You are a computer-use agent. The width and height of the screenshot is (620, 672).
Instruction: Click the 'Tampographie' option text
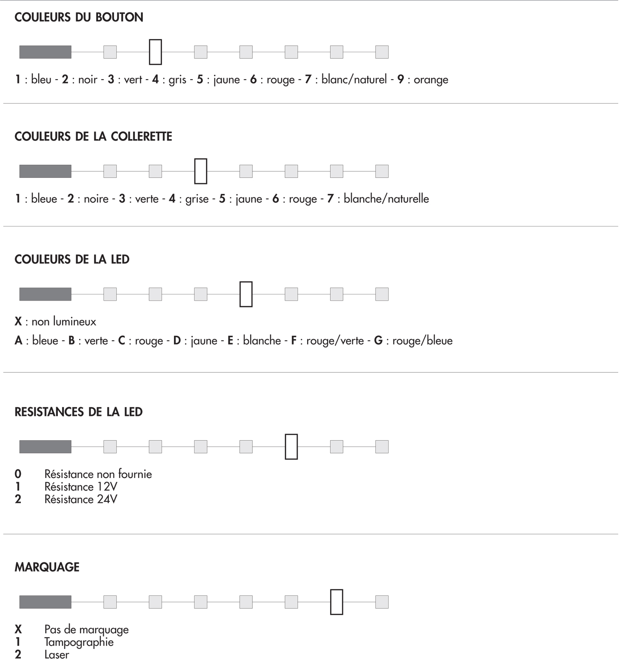79,642
